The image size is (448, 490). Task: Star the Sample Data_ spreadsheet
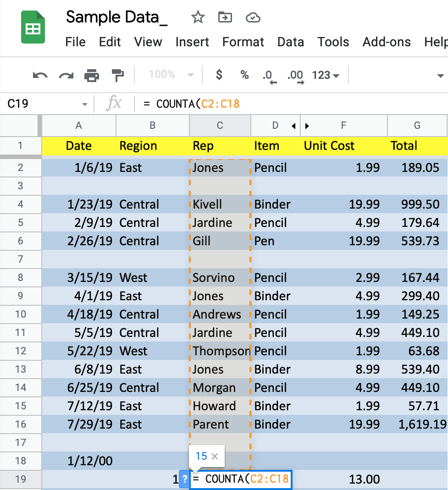coord(198,17)
